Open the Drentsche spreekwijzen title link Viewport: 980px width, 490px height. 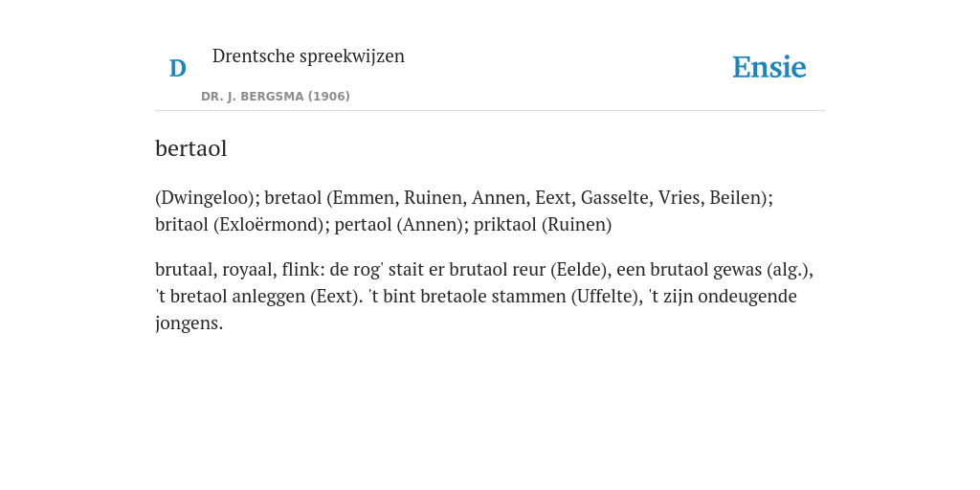309,56
